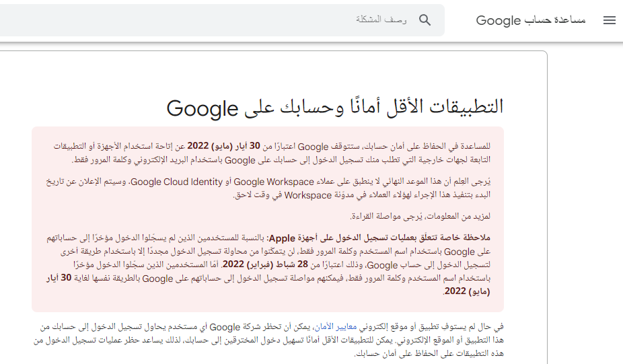The width and height of the screenshot is (623, 364).
Task: Open the 'مساعدة حساب Google' header link
Action: point(531,20)
